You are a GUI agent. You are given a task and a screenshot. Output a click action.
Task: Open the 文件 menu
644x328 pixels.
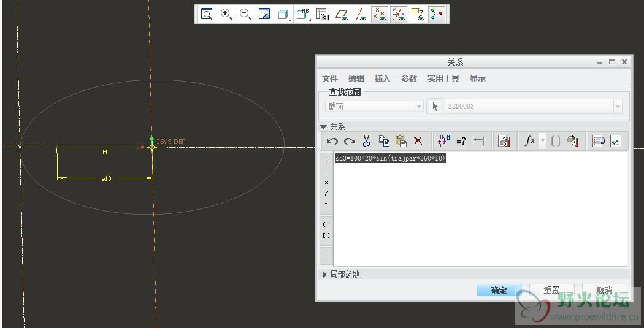click(330, 78)
